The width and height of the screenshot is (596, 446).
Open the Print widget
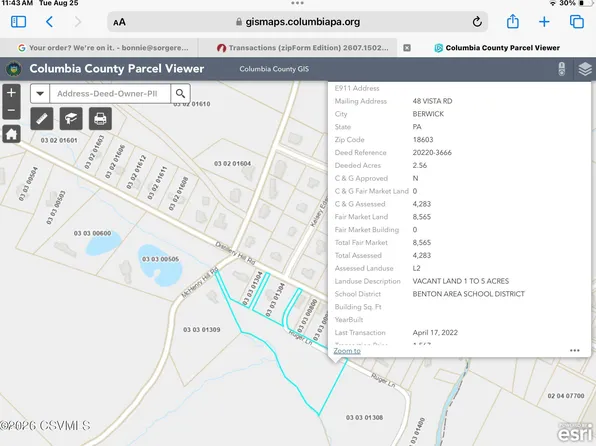100,119
